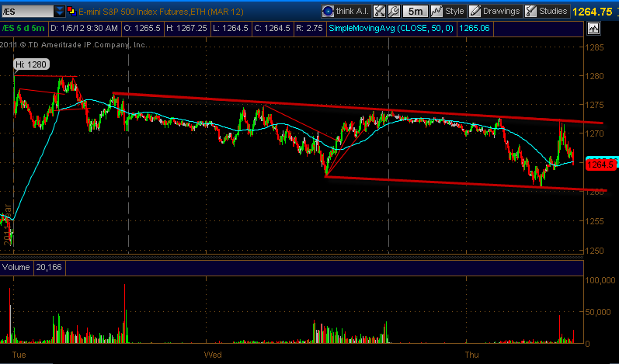Click the E-mini S&P 500 Index Futures title
This screenshot has height=364, width=619.
[x=161, y=12]
